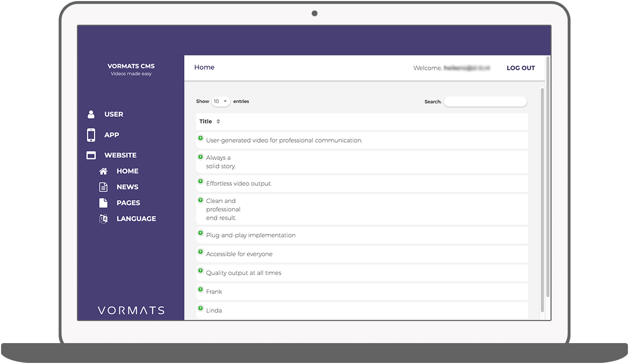629x364 pixels.
Task: Click the 'Linda' title text
Action: pos(214,310)
